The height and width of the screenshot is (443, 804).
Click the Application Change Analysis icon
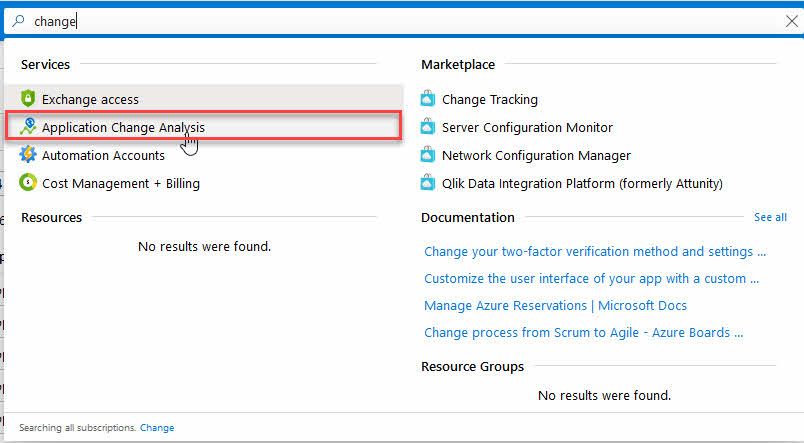(x=28, y=127)
